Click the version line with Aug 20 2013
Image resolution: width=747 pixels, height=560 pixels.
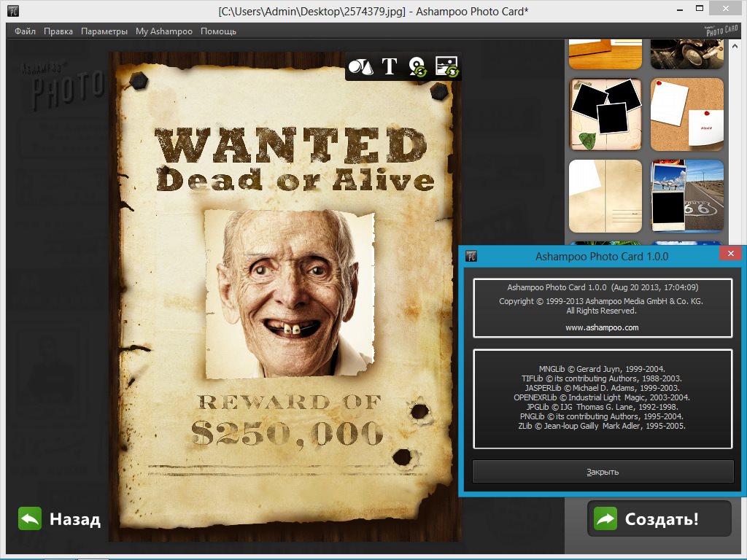[x=603, y=287]
